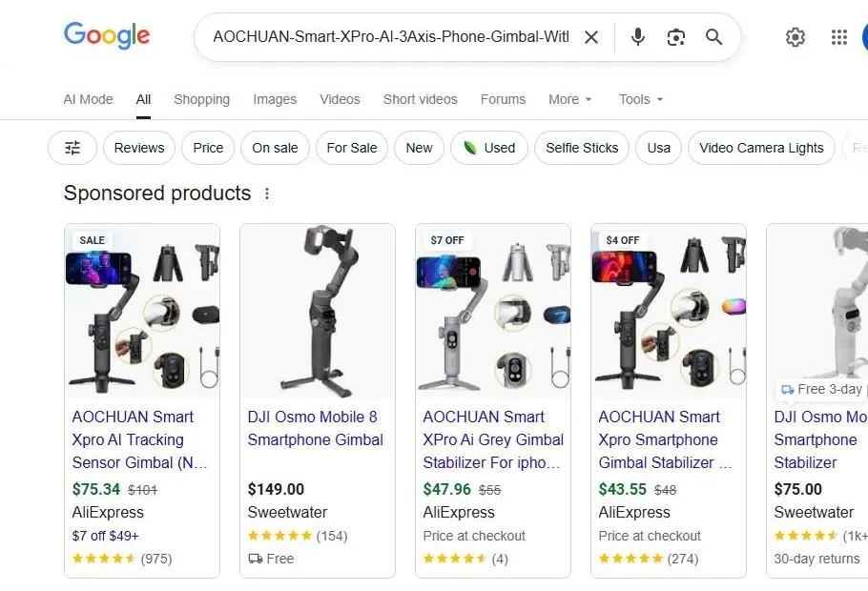Select the Images results tab
The image size is (868, 591).
pyautogui.click(x=275, y=99)
